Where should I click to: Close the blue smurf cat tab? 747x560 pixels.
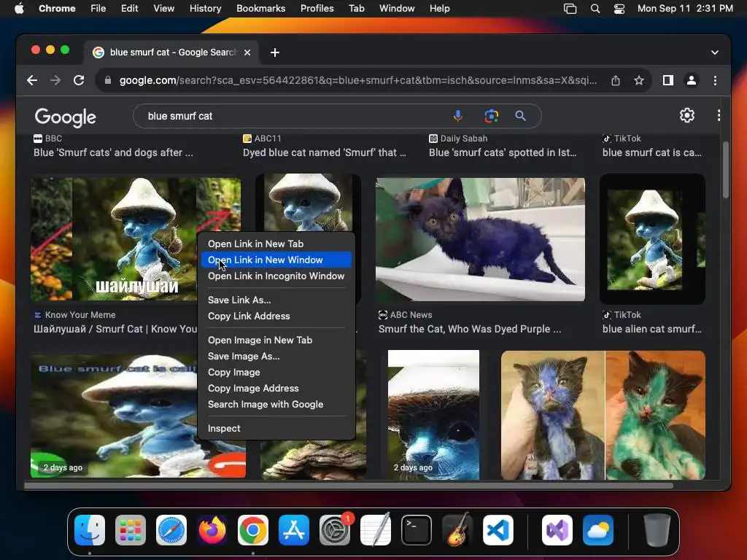pyautogui.click(x=247, y=52)
